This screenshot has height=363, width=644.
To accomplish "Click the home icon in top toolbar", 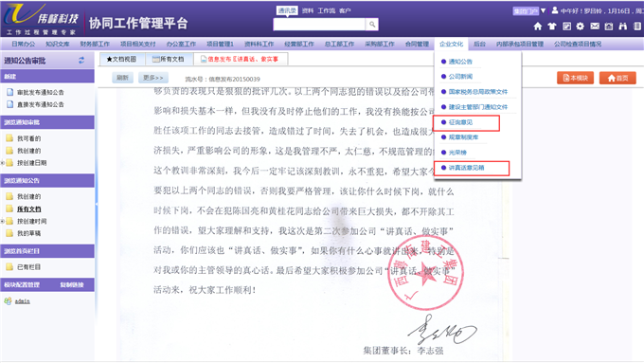I will 538,27.
